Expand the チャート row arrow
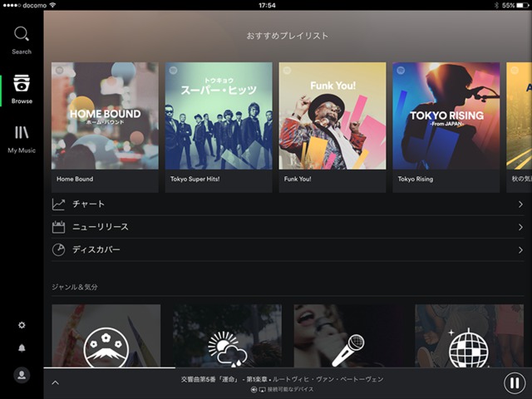The width and height of the screenshot is (532, 399). click(520, 204)
